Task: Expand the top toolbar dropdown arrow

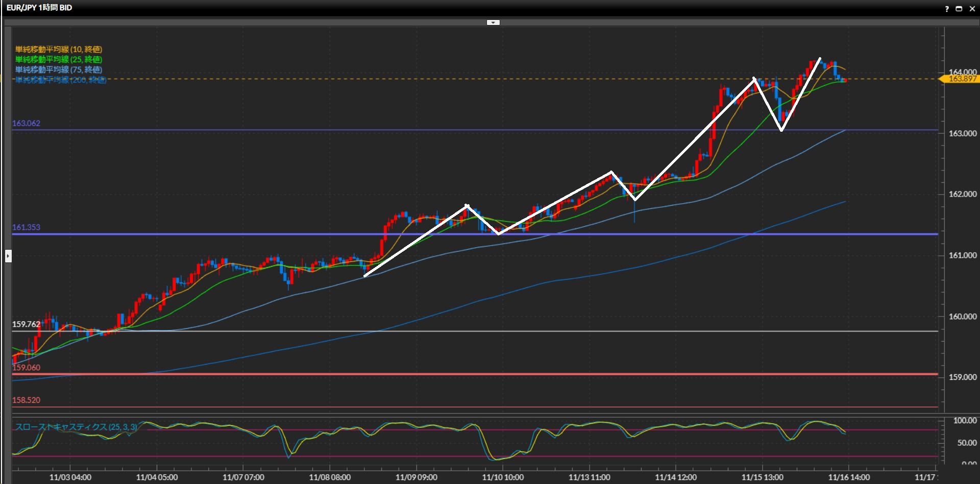Action: pyautogui.click(x=493, y=22)
